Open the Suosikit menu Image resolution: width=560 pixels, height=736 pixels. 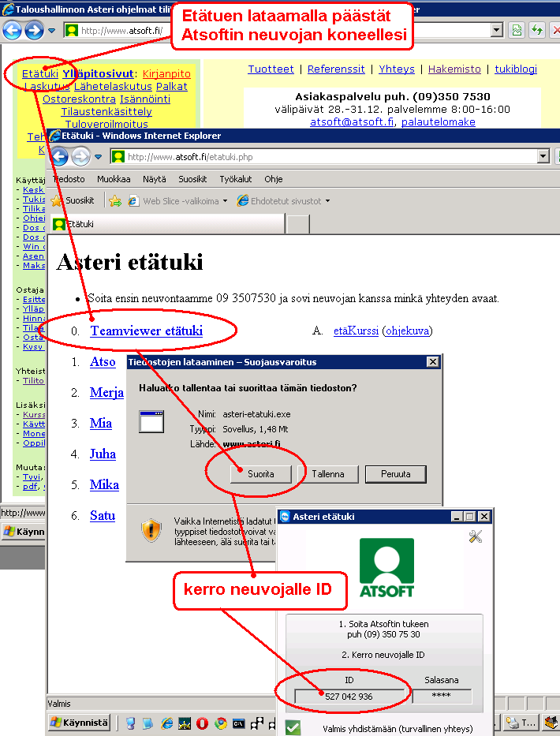coord(192,179)
